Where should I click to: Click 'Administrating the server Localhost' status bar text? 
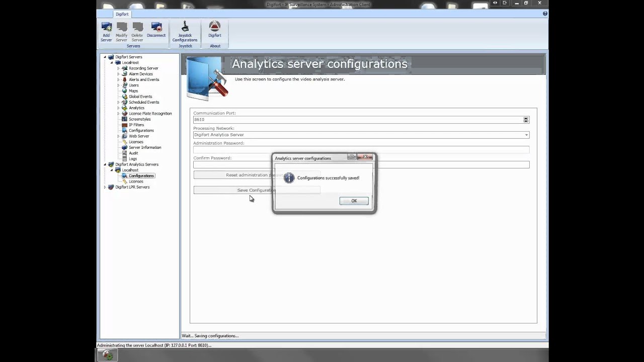tap(154, 345)
